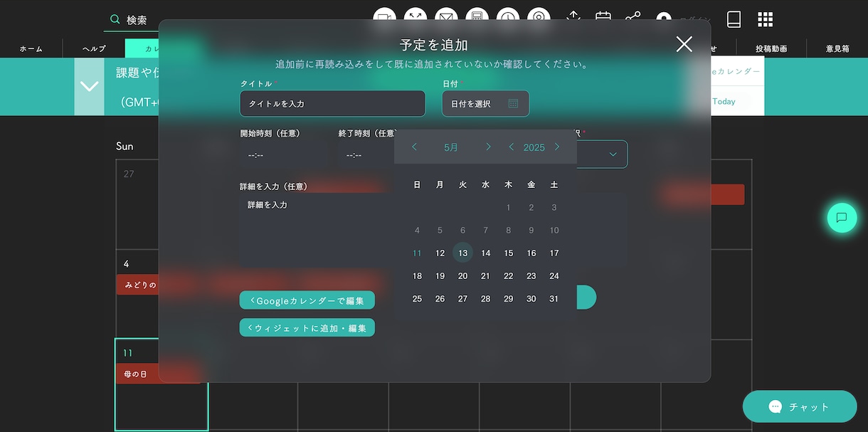This screenshot has width=868, height=432.
Task: Click the calendar icon in the top bar
Action: pos(603,18)
